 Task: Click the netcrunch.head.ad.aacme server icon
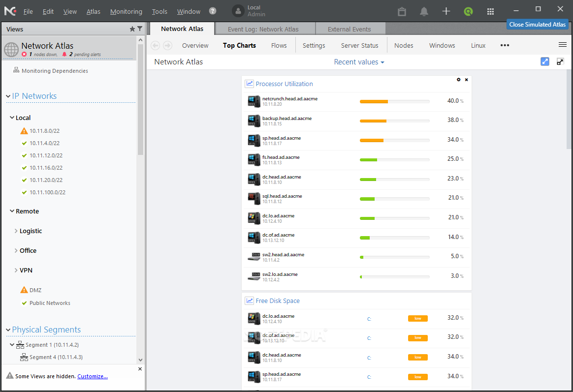(x=254, y=101)
